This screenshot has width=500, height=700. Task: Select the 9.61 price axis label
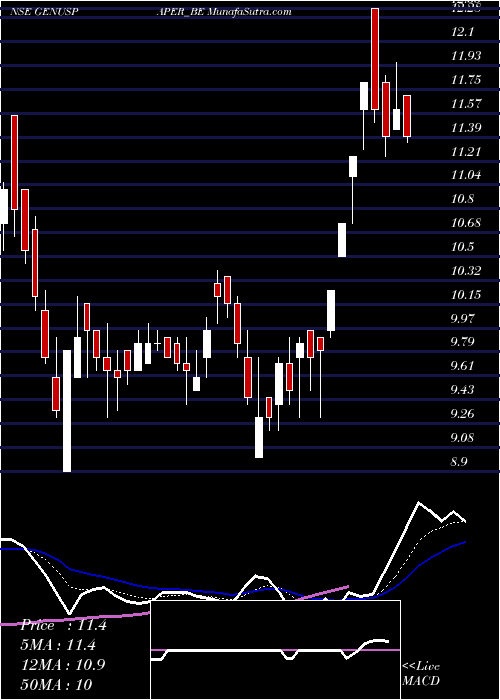click(464, 366)
